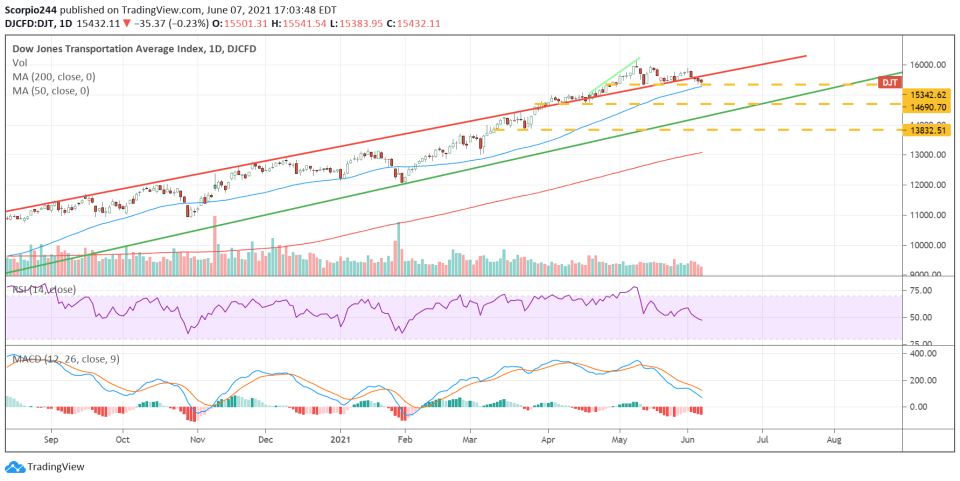Click the Sep label on time axis
Viewport: 960px width, 481px height.
(51, 439)
